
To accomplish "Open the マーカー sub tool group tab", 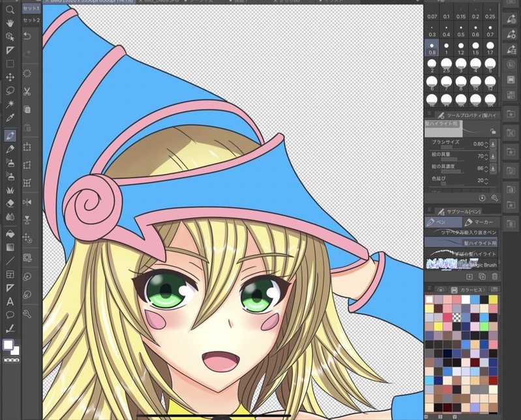I will tap(481, 222).
